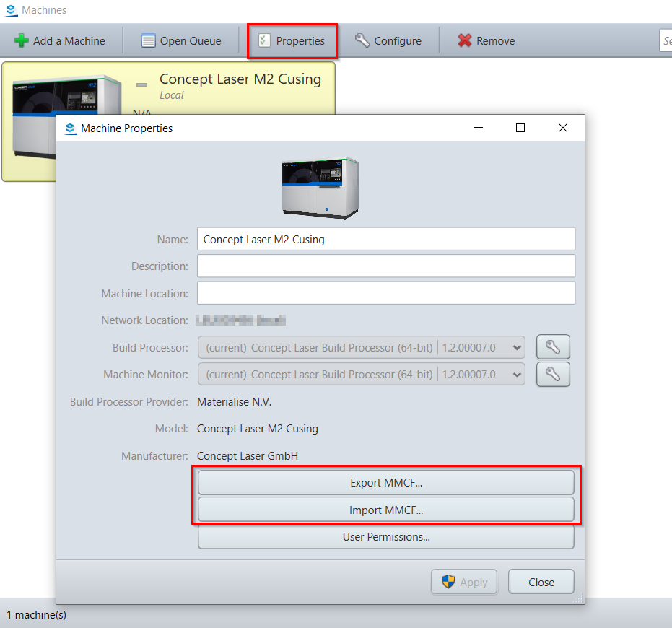Image resolution: width=672 pixels, height=628 pixels.
Task: Click the Machines icon in the title bar
Action: (x=10, y=10)
